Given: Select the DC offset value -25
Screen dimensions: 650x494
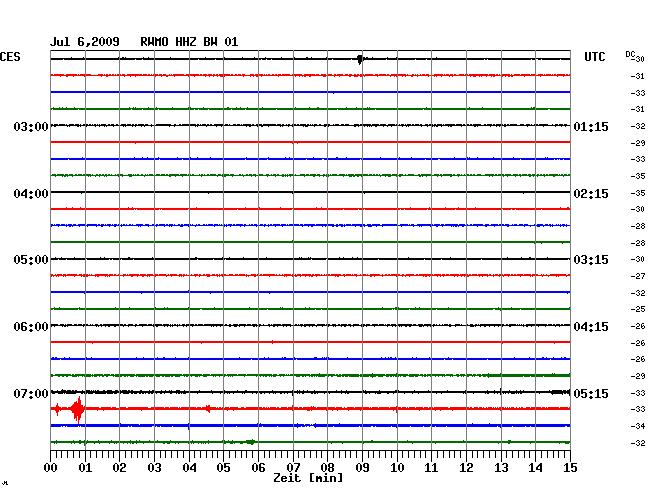Looking at the screenshot, I should pyautogui.click(x=638, y=309).
